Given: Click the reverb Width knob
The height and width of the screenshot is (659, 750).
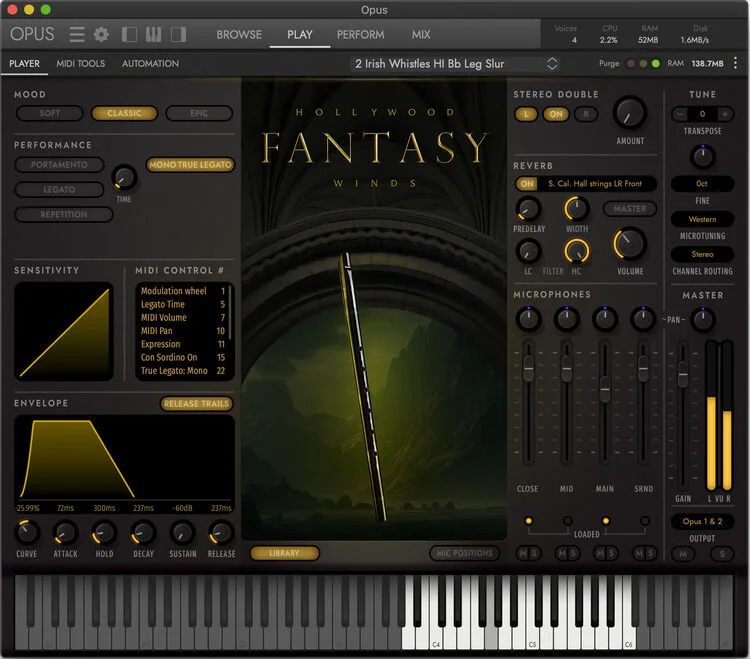Looking at the screenshot, I should [577, 209].
